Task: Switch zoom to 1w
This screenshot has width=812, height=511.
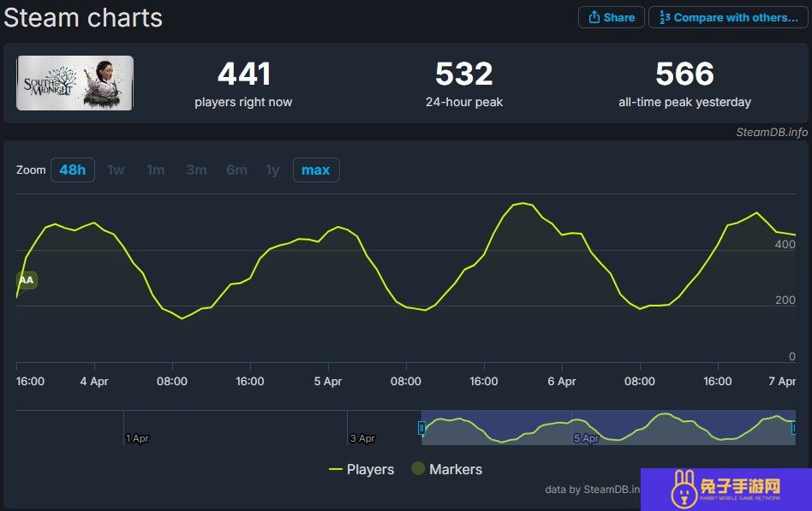Action: pyautogui.click(x=116, y=169)
